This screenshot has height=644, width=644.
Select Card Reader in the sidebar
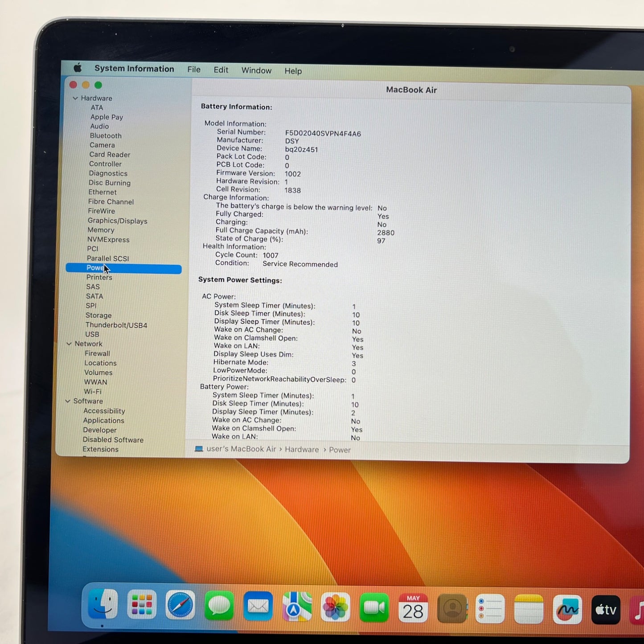coord(110,154)
